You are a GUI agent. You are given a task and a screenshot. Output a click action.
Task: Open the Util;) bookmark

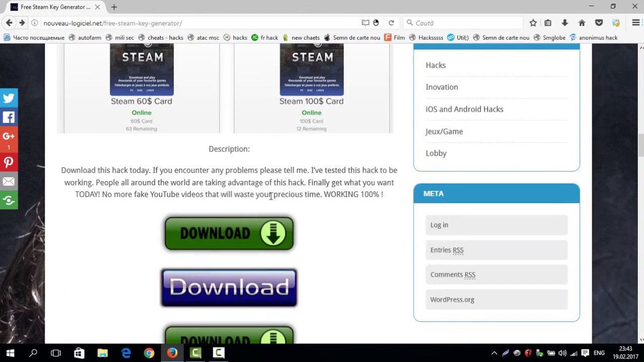click(x=458, y=38)
